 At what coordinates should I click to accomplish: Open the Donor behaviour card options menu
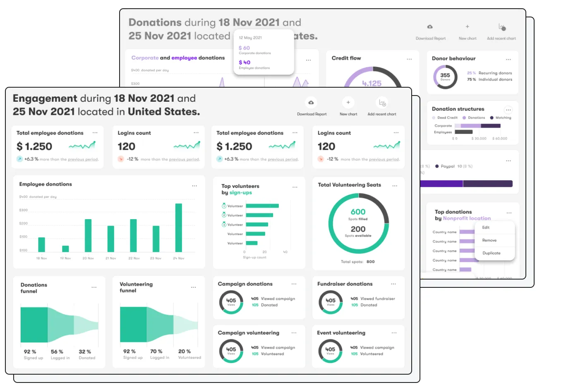[508, 60]
